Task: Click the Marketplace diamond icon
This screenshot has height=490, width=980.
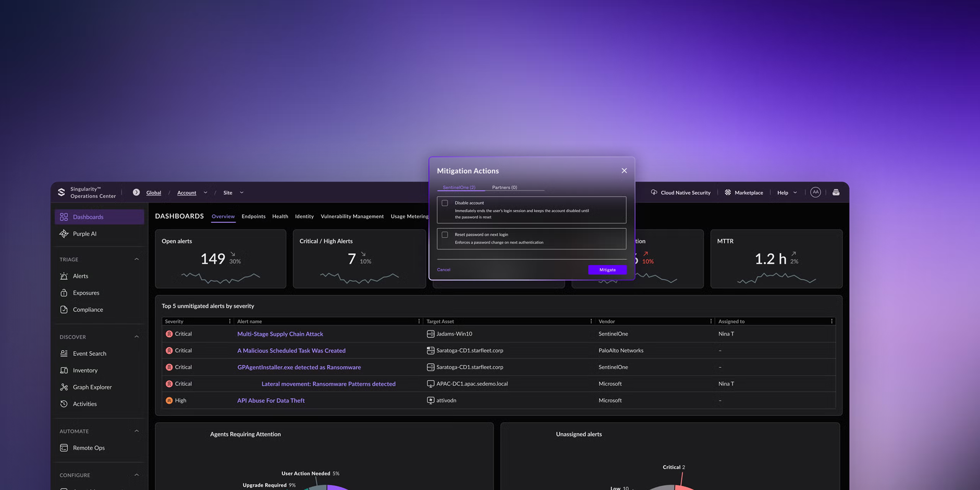Action: [728, 192]
